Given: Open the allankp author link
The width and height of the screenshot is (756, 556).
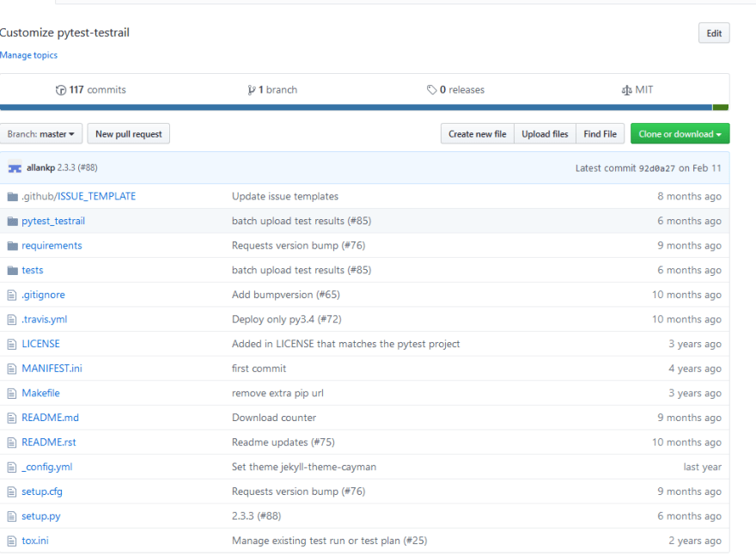Looking at the screenshot, I should coord(40,168).
